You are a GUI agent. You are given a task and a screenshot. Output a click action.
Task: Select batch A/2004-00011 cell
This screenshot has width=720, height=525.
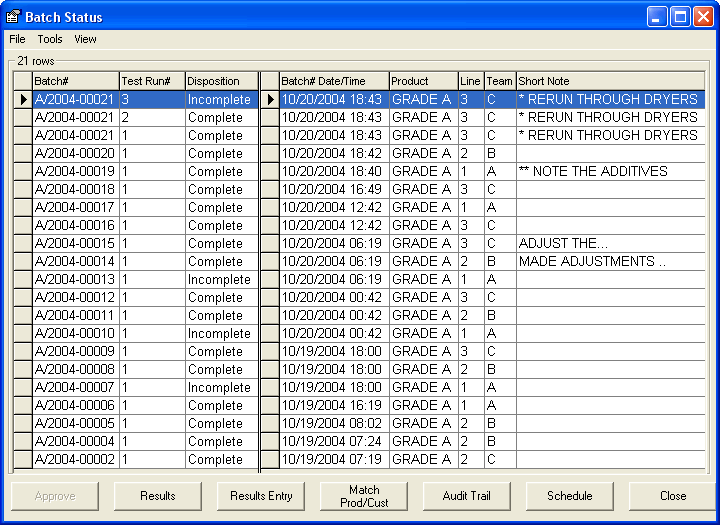(76, 316)
